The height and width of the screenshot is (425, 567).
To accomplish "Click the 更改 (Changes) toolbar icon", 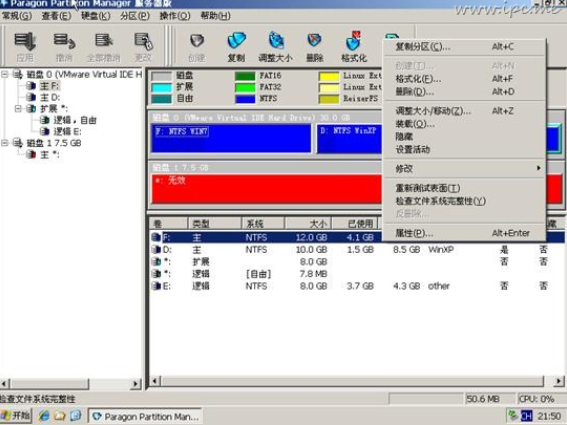I will (x=143, y=47).
